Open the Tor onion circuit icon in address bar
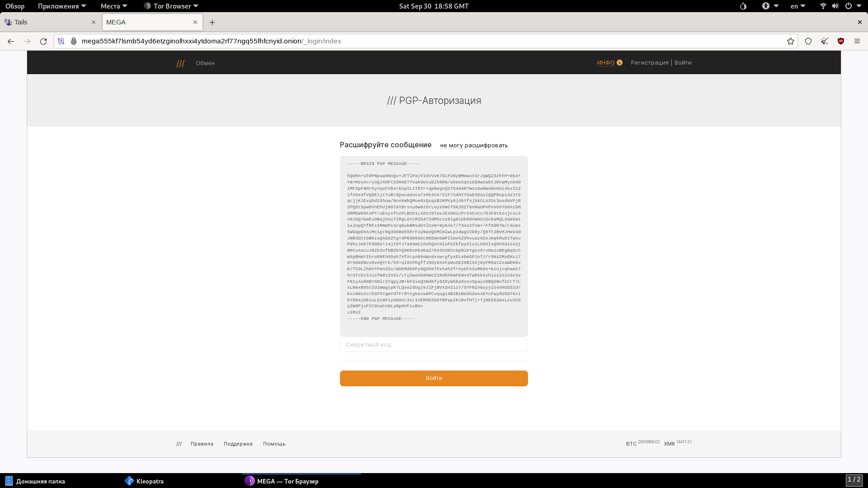The height and width of the screenshot is (488, 868). tap(61, 41)
